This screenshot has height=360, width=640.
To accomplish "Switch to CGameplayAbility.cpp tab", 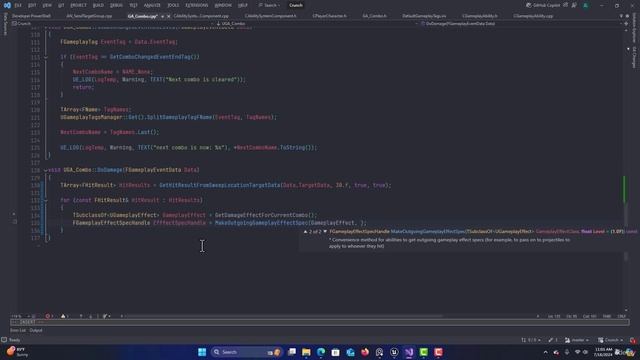I will [x=533, y=16].
